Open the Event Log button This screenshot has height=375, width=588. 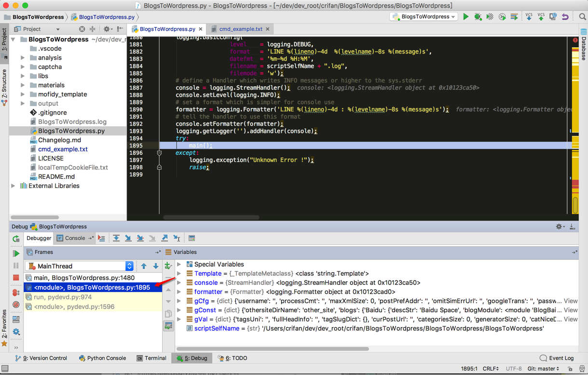[x=557, y=358]
